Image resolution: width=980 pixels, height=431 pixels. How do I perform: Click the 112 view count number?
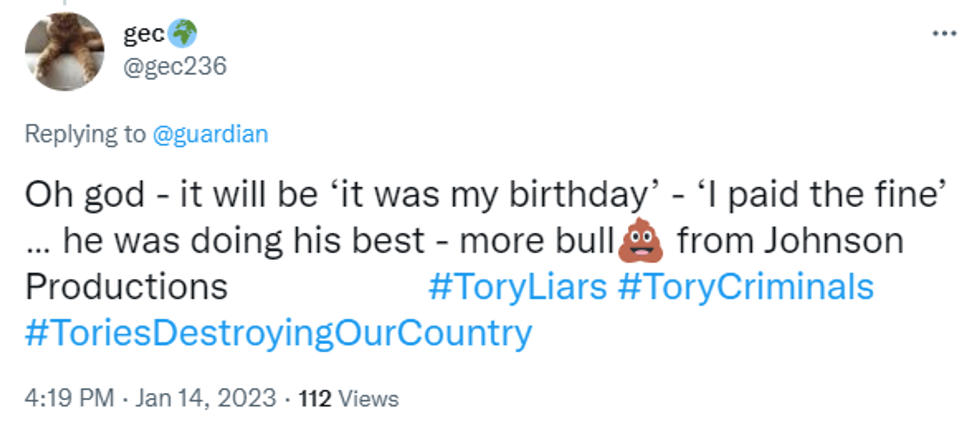315,399
